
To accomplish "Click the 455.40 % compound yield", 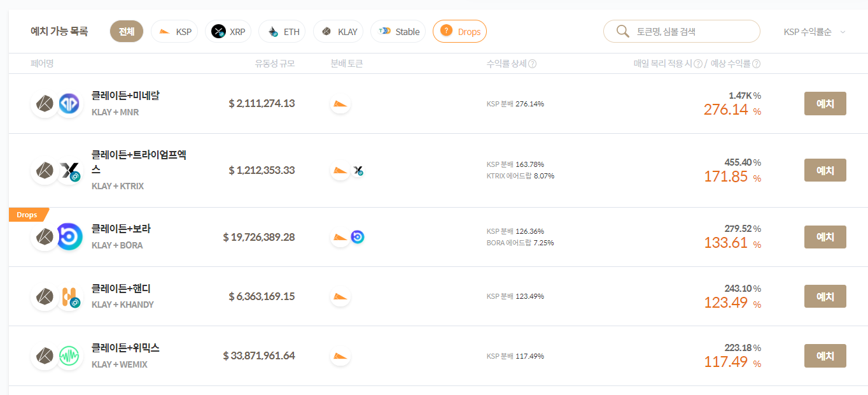I will pos(743,162).
